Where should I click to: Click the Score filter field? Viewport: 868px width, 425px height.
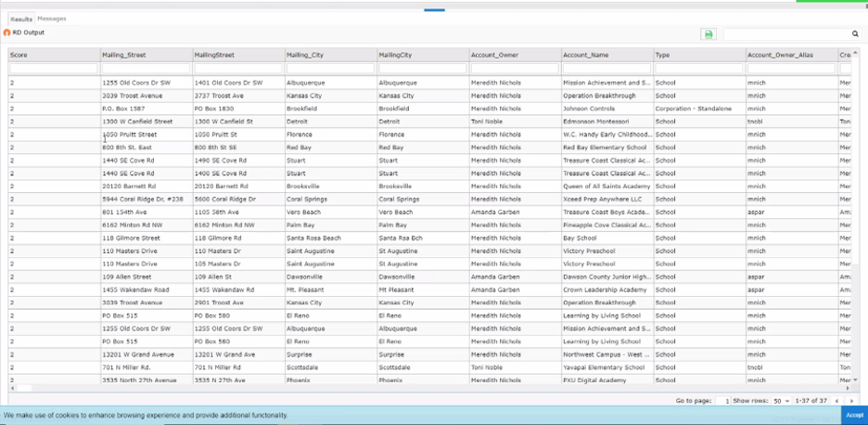click(54, 69)
